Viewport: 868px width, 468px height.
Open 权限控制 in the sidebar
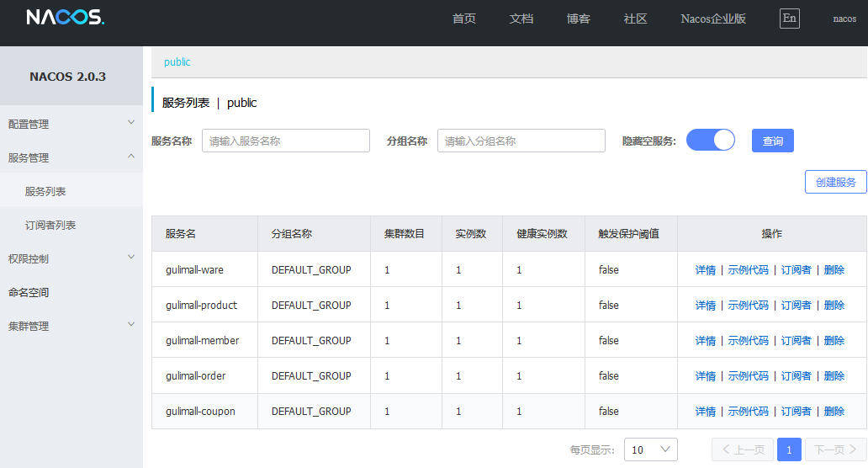click(x=29, y=259)
